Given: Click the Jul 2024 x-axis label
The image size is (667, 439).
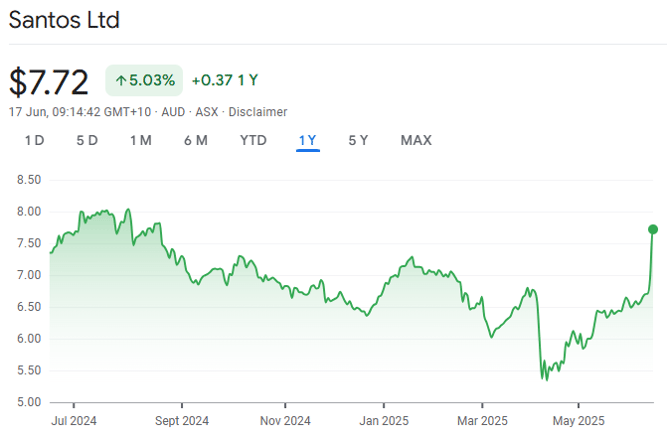Looking at the screenshot, I should [72, 420].
